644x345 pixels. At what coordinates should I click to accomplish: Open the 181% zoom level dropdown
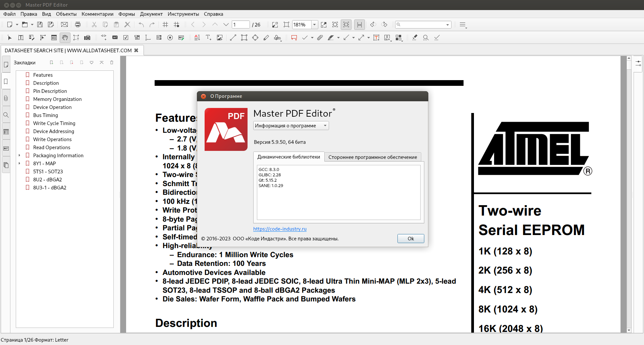(x=314, y=24)
